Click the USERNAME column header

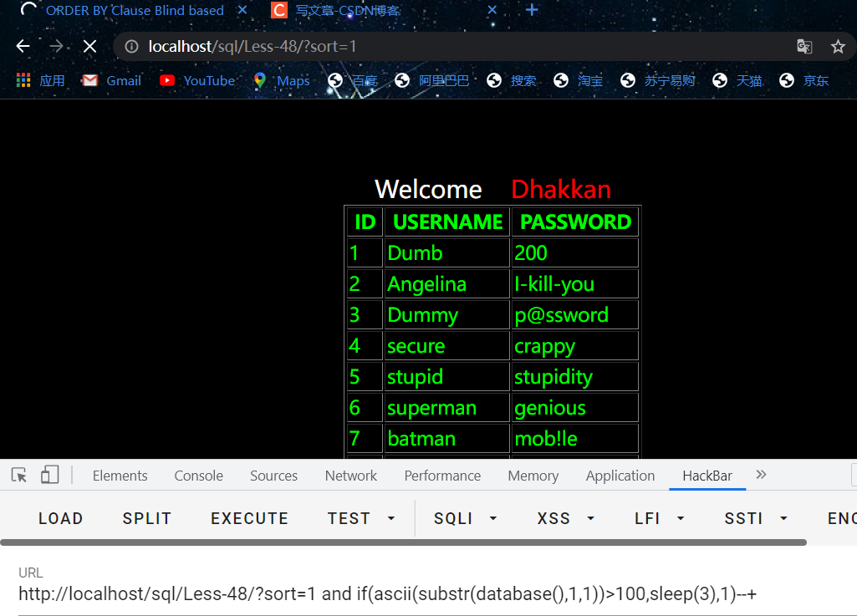(x=447, y=222)
